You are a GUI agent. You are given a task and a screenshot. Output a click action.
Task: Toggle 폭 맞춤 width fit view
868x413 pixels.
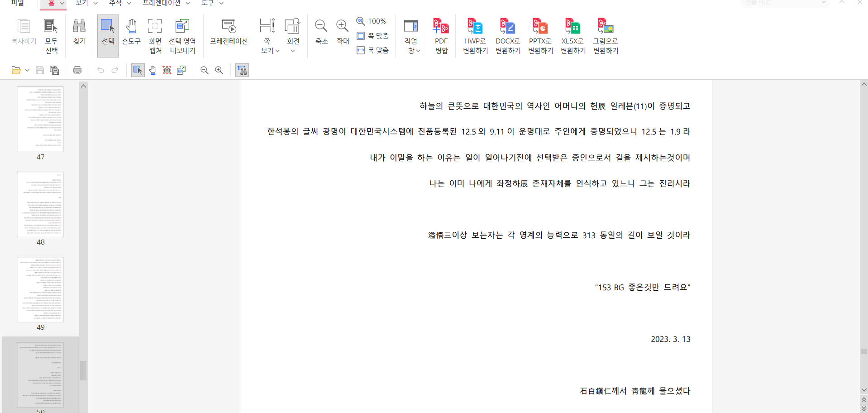point(373,50)
